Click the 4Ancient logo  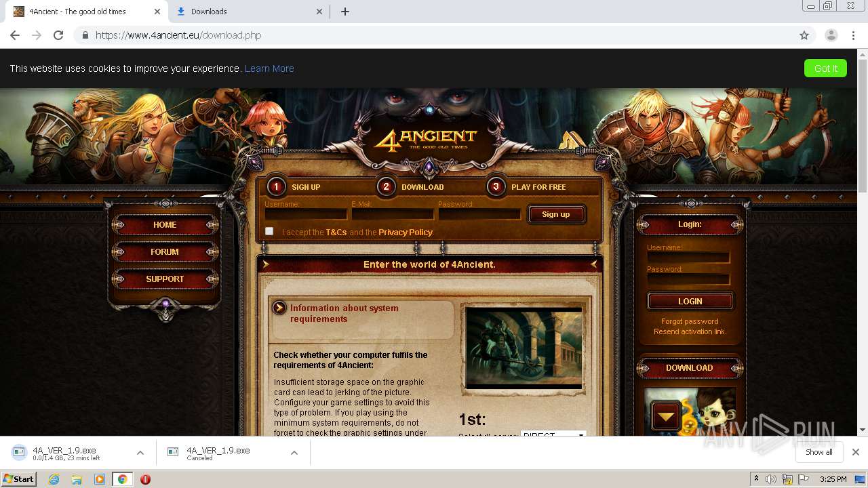tap(427, 140)
